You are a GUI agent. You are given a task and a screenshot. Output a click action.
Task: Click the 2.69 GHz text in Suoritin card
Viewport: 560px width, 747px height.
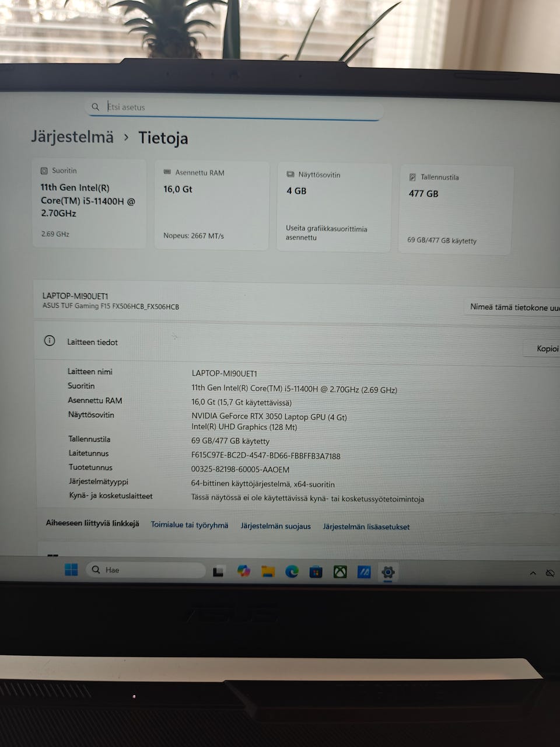55,233
